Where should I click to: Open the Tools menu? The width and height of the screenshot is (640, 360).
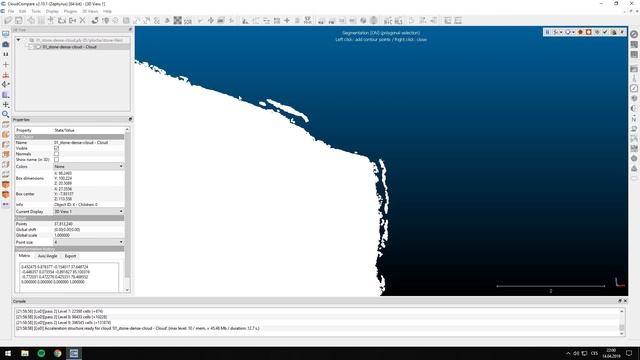[x=36, y=11]
